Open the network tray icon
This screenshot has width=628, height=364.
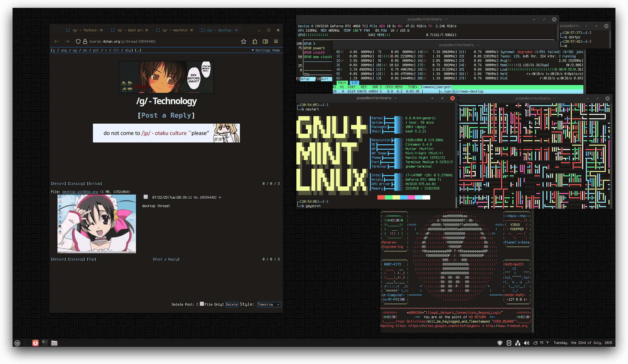tap(518, 343)
